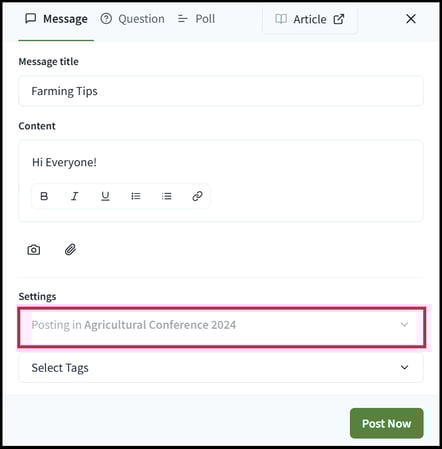The width and height of the screenshot is (442, 449).
Task: Close the message composer dialog
Action: point(411,19)
